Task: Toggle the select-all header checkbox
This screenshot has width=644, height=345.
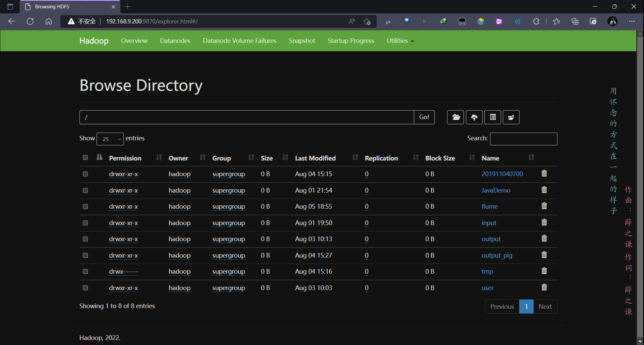Action: 85,157
